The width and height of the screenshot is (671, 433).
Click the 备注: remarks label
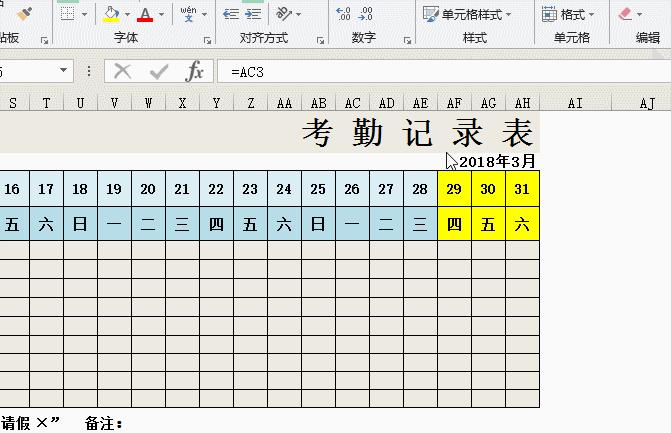click(x=104, y=423)
